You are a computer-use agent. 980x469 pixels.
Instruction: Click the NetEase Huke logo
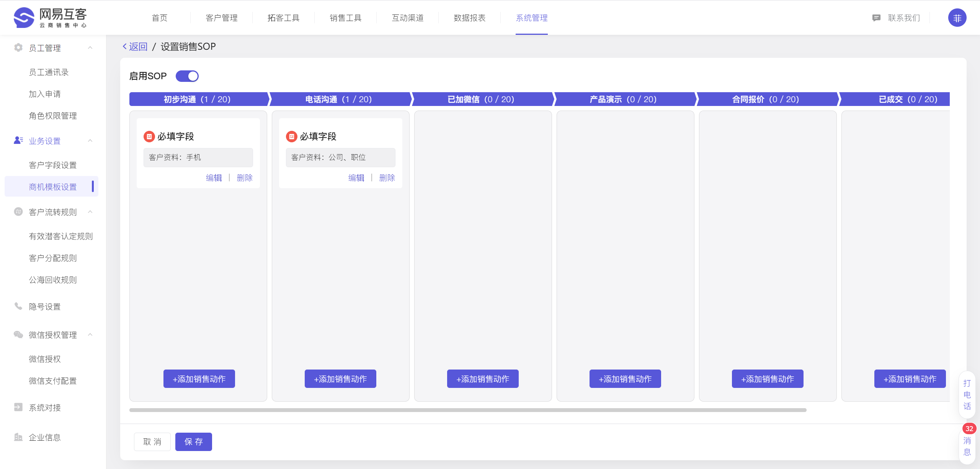pos(50,18)
